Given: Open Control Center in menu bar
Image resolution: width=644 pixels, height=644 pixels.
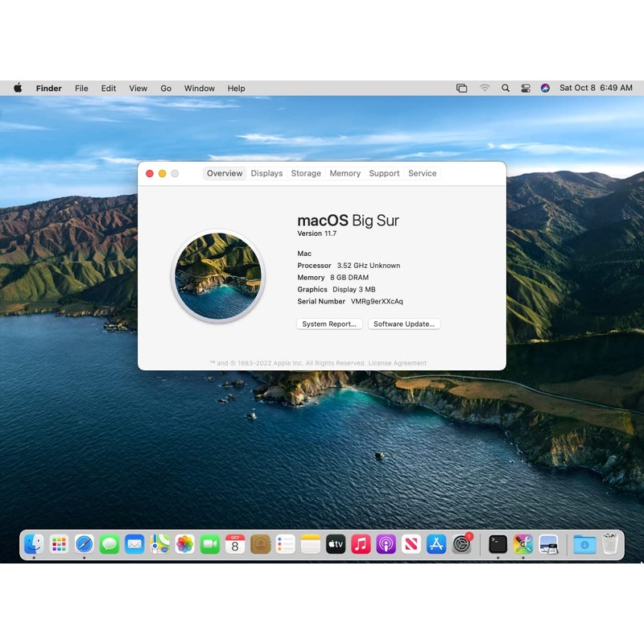Looking at the screenshot, I should pyautogui.click(x=526, y=89).
